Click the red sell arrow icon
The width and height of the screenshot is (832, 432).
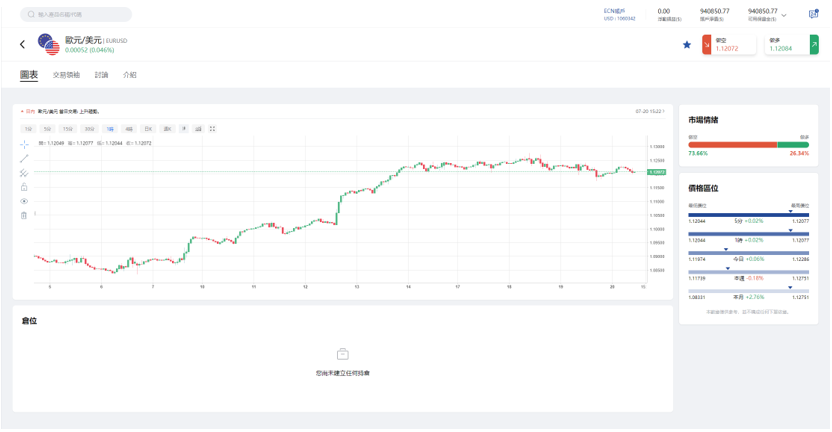click(x=706, y=44)
